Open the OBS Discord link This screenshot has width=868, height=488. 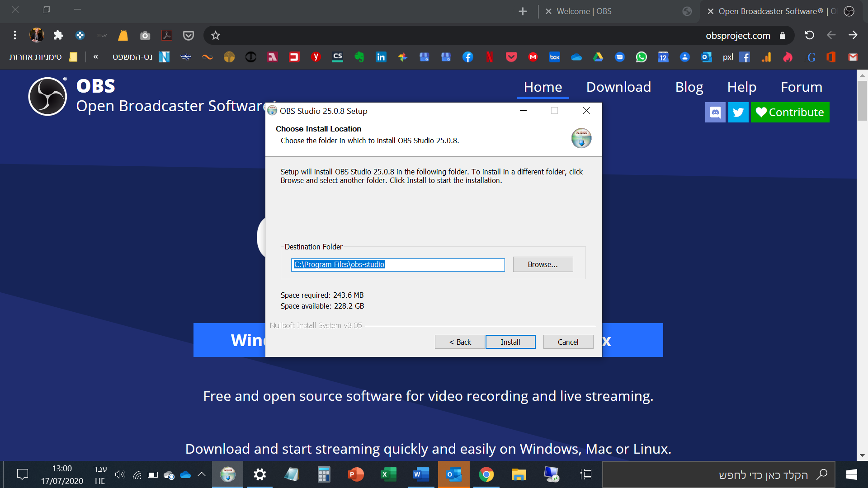click(x=715, y=112)
